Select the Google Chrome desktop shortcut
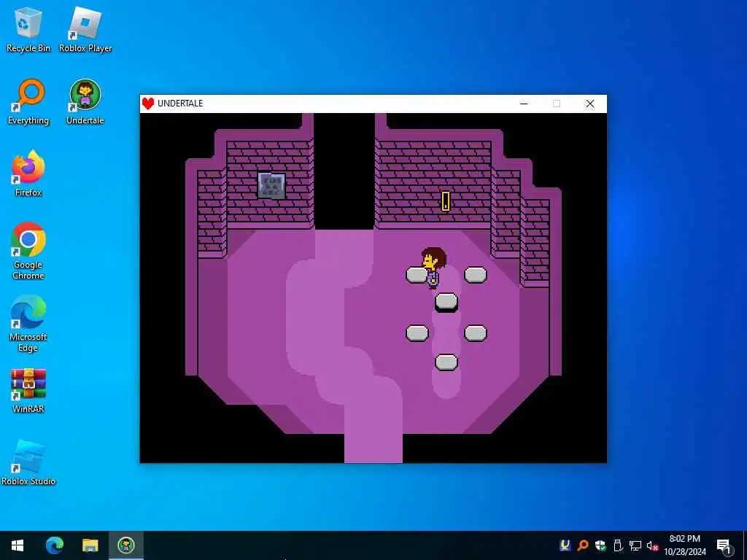Screen dimensions: 747x560 pyautogui.click(x=28, y=251)
